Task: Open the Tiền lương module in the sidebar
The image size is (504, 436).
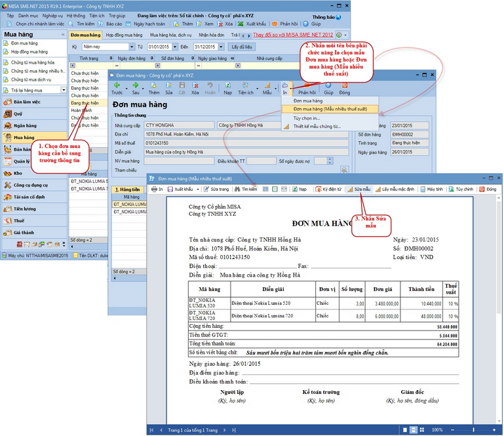Action: click(35, 209)
